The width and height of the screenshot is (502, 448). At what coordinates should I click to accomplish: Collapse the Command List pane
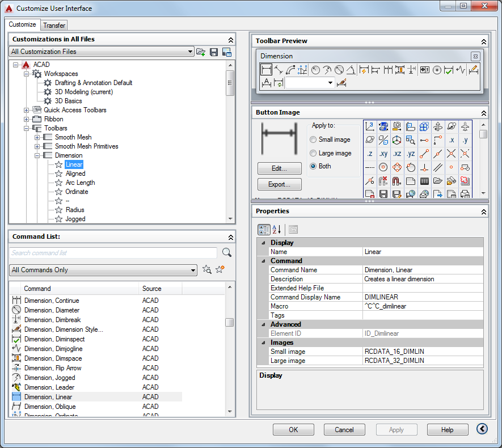(x=230, y=238)
